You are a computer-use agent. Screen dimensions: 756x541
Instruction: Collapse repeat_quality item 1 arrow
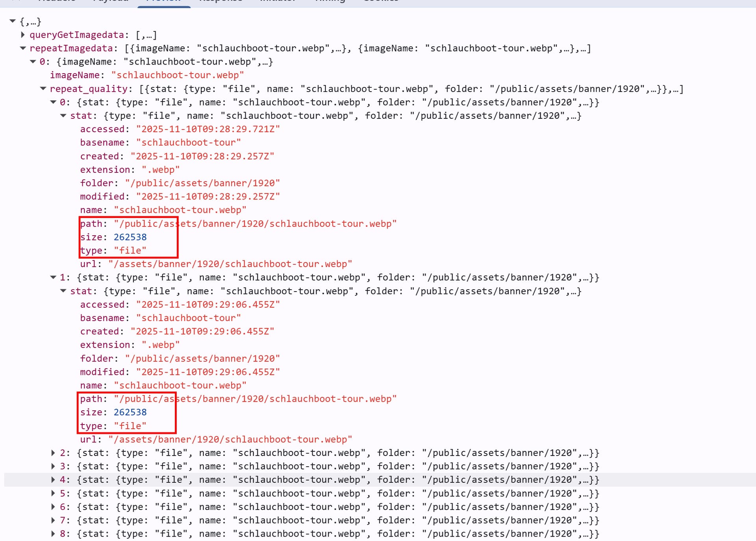(x=53, y=277)
